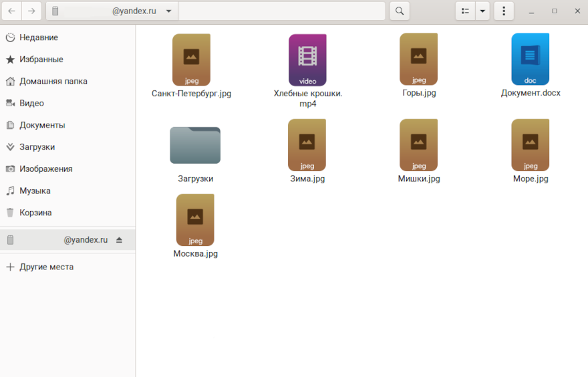Click the back navigation arrow
Viewport: 588px width, 377px height.
(x=12, y=11)
